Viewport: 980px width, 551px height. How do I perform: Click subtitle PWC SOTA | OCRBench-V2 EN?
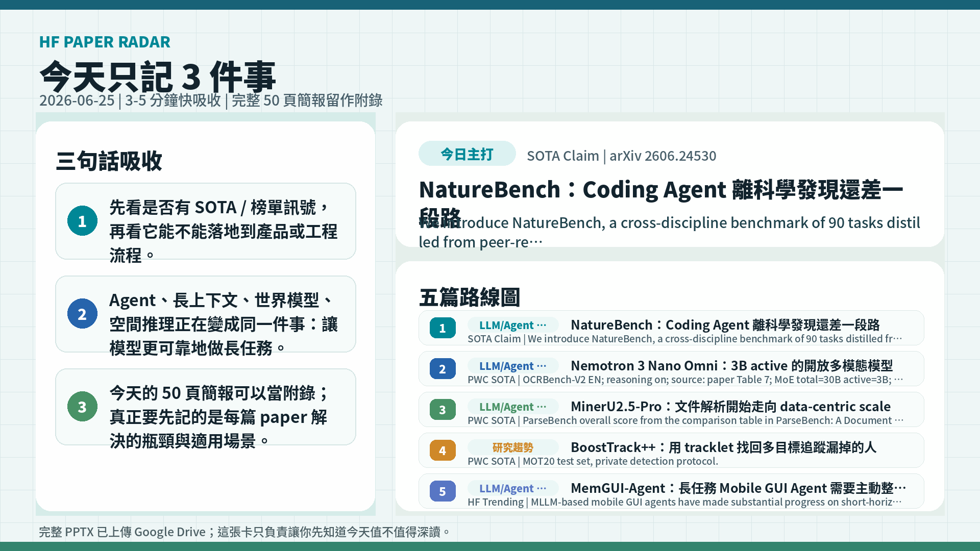pyautogui.click(x=685, y=380)
